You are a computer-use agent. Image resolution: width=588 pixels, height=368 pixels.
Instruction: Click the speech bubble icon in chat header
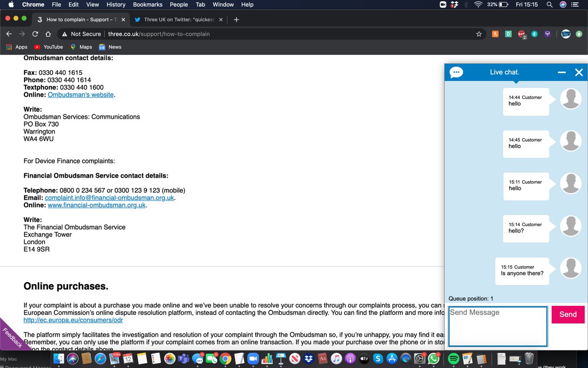point(456,73)
